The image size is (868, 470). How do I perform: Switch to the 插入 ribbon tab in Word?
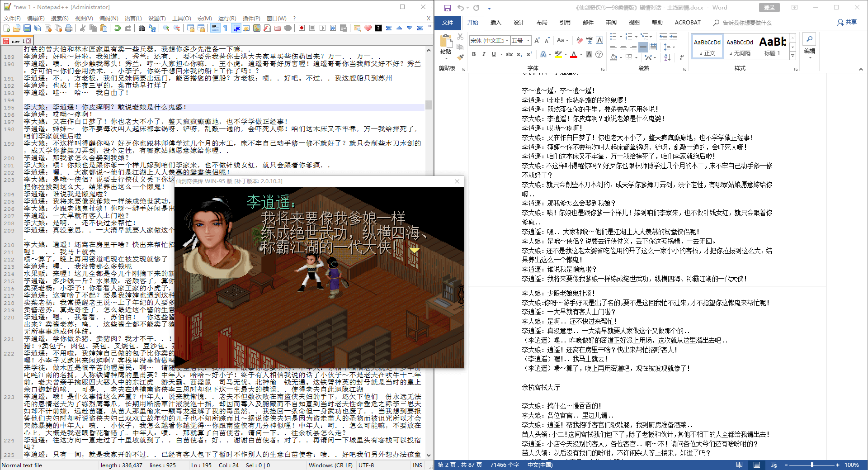coord(495,22)
